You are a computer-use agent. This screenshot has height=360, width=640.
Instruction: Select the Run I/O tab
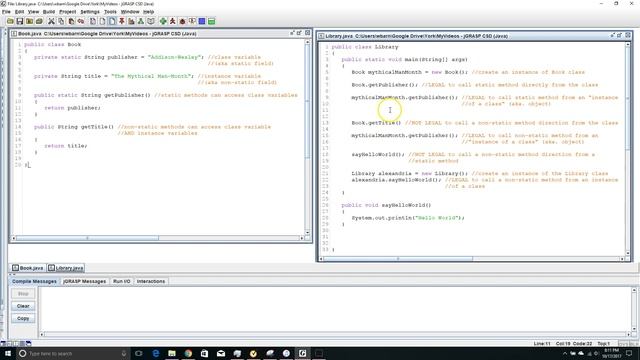(122, 281)
